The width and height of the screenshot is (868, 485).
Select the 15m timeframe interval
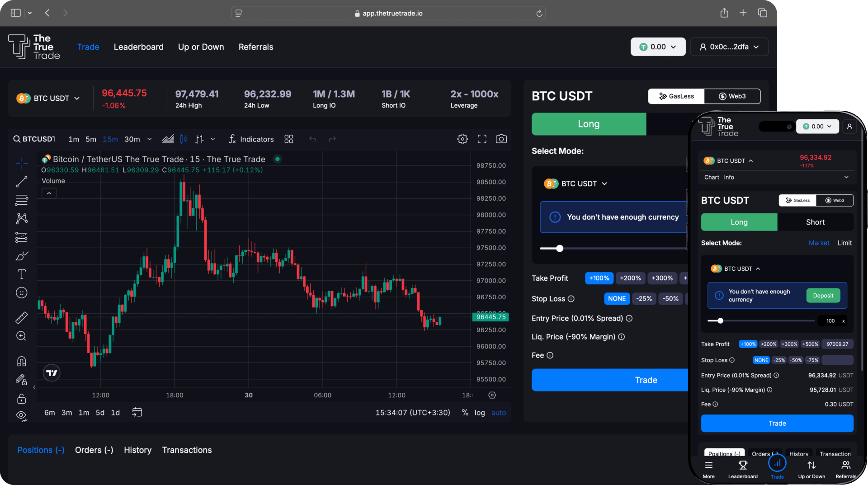[x=110, y=139]
